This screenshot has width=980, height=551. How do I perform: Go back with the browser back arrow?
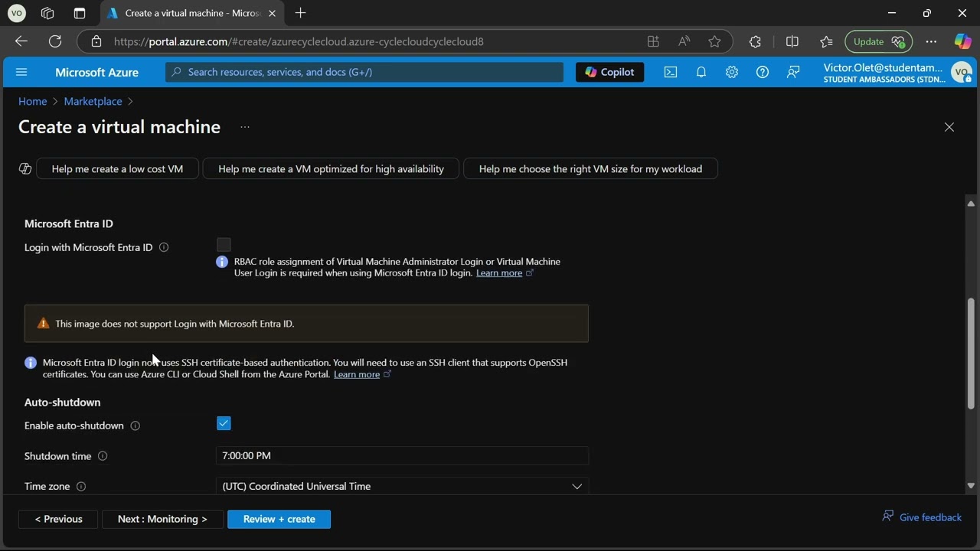(21, 41)
